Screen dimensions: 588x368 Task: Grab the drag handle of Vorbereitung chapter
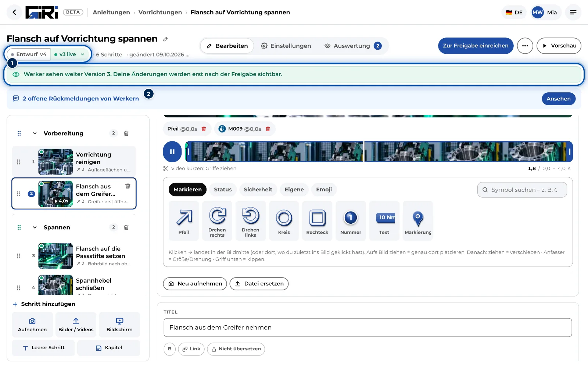tap(19, 133)
